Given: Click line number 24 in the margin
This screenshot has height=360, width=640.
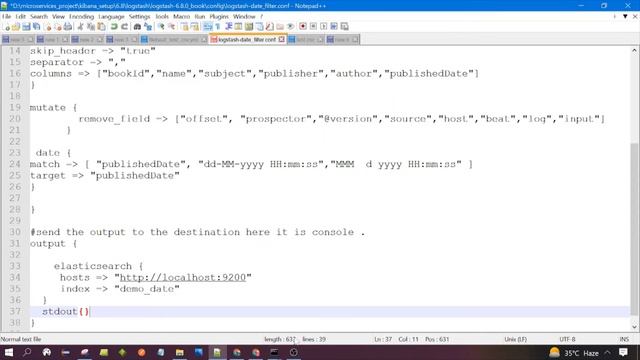Looking at the screenshot, I should tap(15, 164).
